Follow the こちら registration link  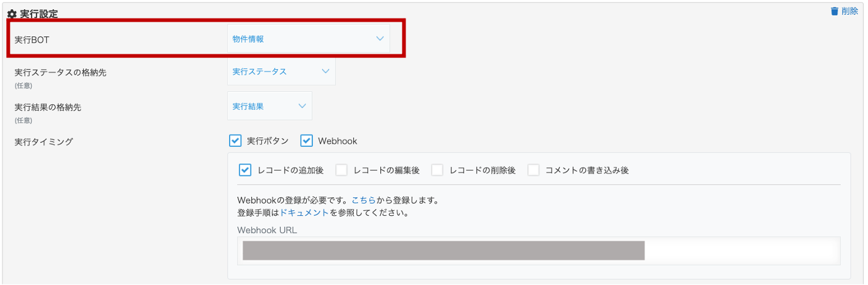tap(364, 200)
